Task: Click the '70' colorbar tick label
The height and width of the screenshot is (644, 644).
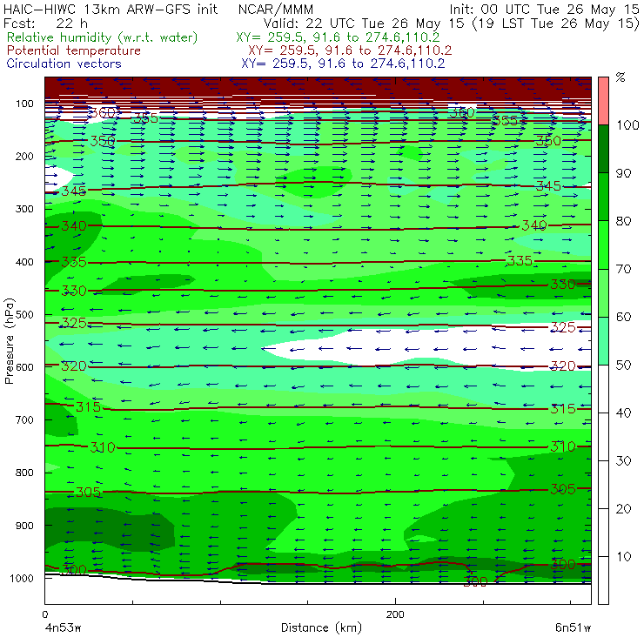Action: pyautogui.click(x=623, y=269)
